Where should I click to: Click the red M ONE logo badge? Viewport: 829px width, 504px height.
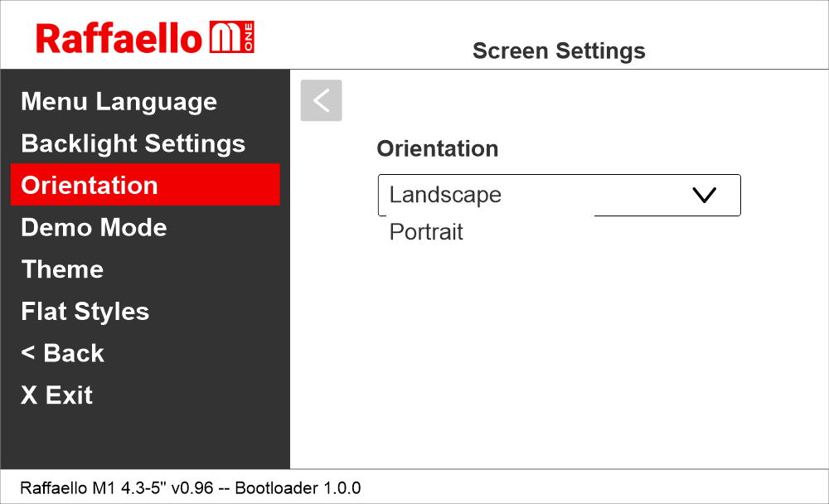coord(233,38)
